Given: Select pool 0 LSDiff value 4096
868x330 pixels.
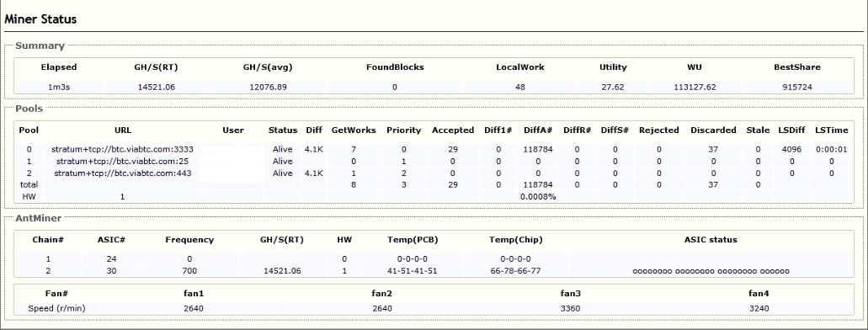Looking at the screenshot, I should point(791,150).
